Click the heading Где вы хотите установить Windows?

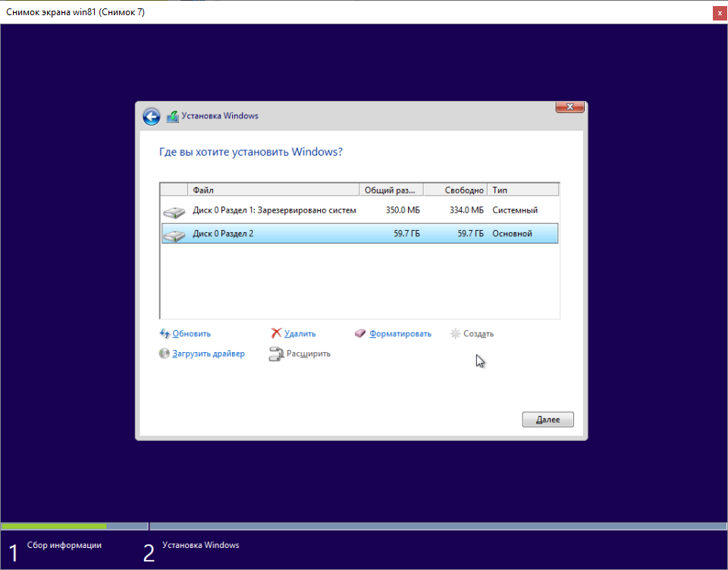pyautogui.click(x=251, y=152)
